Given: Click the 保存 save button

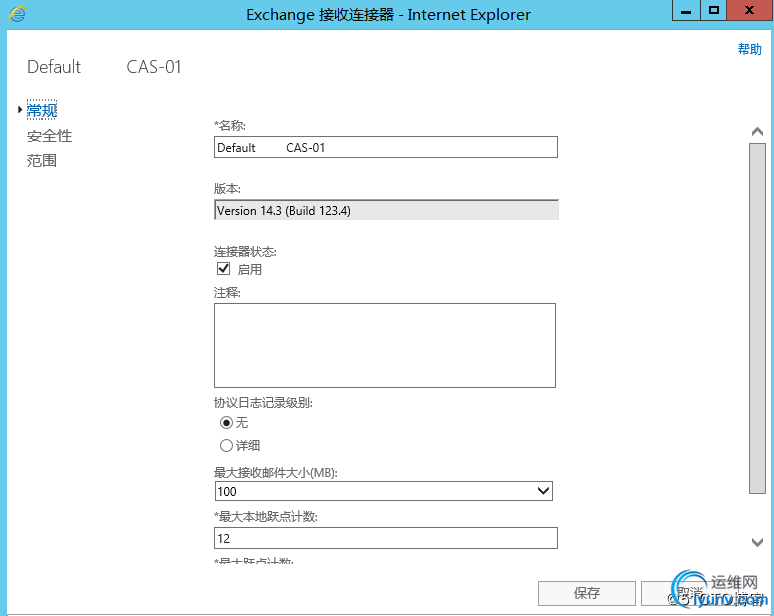Looking at the screenshot, I should (x=586, y=593).
